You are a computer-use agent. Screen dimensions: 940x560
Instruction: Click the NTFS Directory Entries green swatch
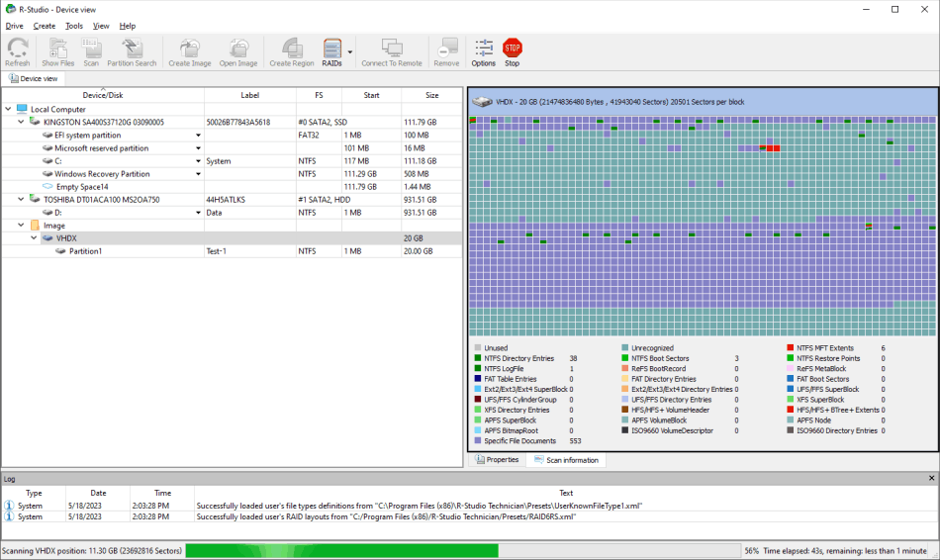(478, 358)
